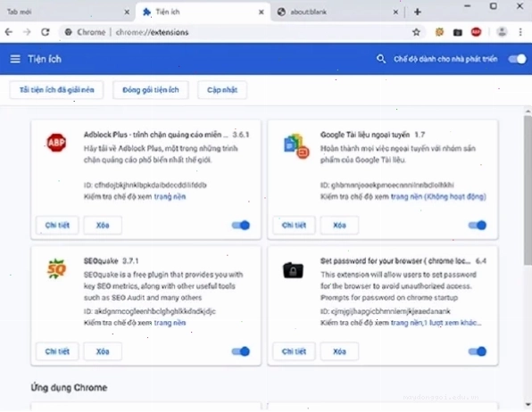The height and width of the screenshot is (412, 532).
Task: Open the profile avatar menu
Action: 502,32
